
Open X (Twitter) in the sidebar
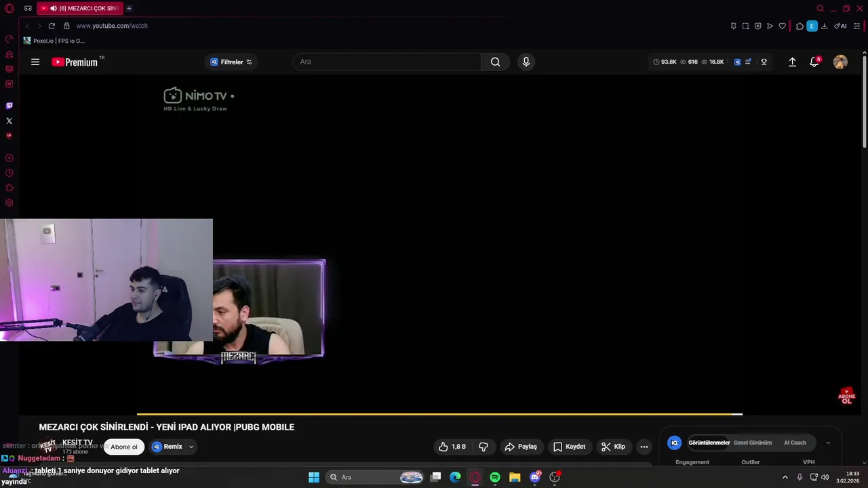pos(9,121)
